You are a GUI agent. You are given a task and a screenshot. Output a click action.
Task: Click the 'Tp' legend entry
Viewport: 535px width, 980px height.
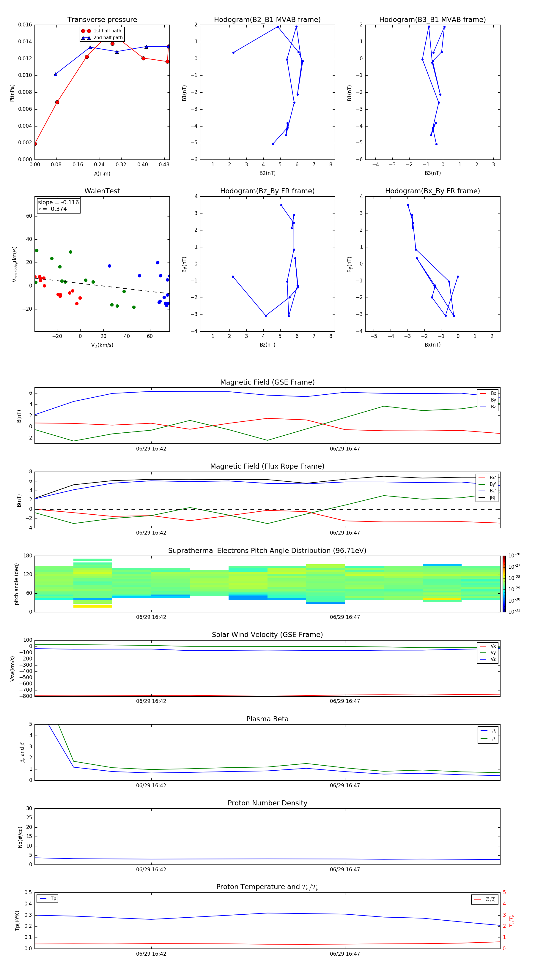point(48,899)
